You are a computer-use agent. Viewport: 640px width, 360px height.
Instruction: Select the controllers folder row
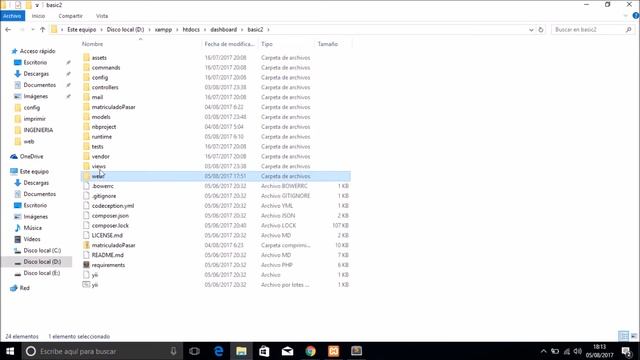(x=216, y=87)
